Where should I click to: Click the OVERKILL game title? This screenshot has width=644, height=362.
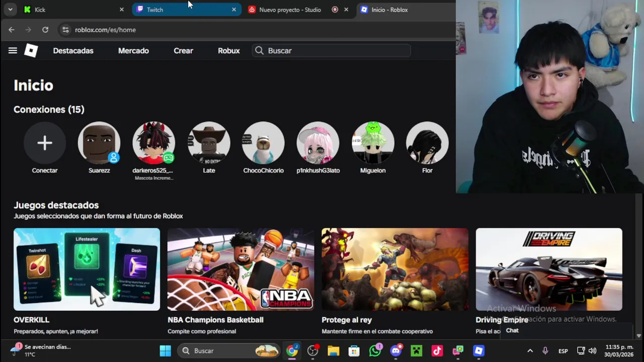[x=32, y=320]
